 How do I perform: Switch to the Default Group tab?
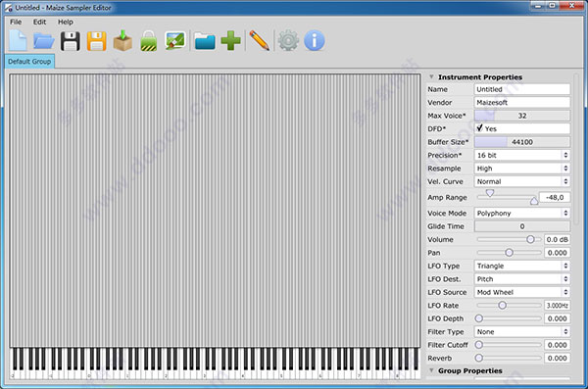click(29, 62)
